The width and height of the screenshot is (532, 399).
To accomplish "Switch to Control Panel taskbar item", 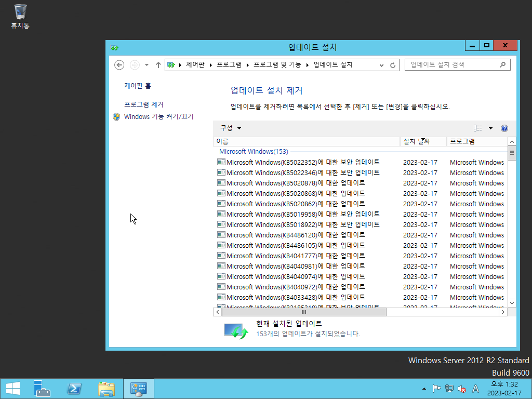I will pos(139,389).
